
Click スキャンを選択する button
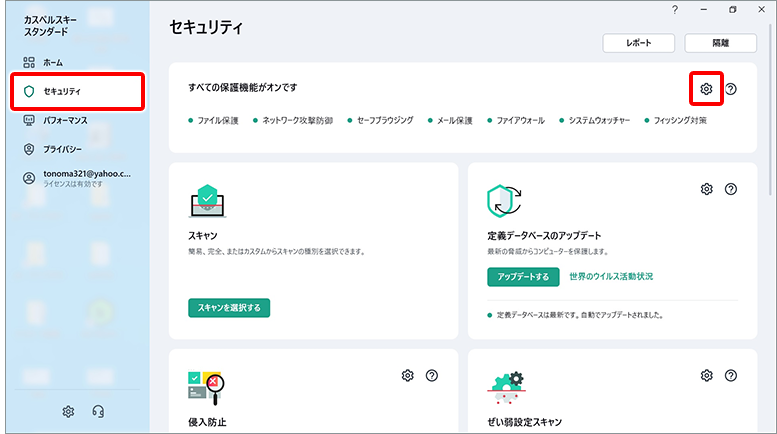click(x=229, y=308)
